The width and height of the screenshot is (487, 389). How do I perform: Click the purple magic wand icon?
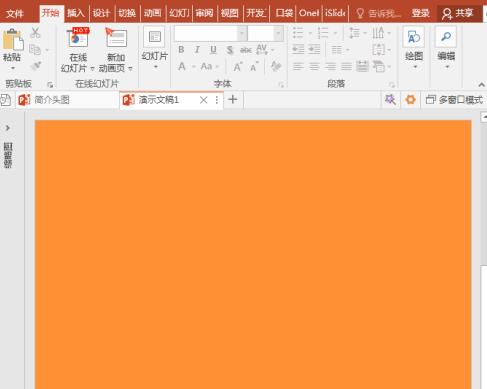pos(390,99)
